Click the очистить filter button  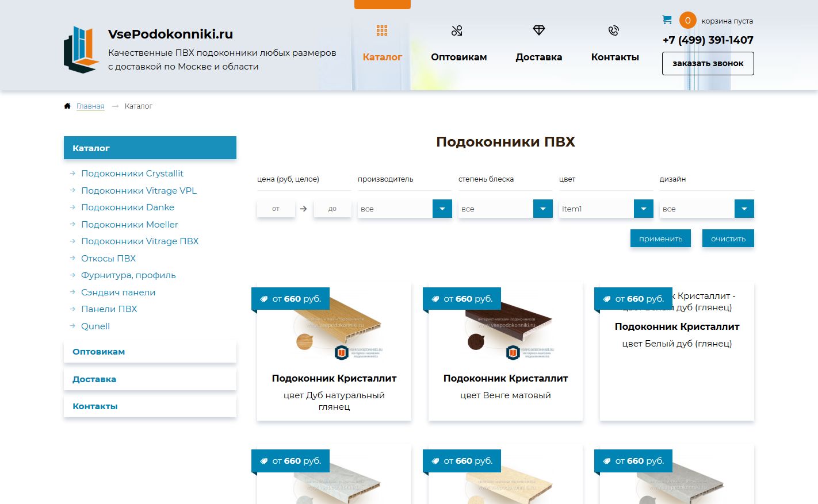tap(728, 238)
